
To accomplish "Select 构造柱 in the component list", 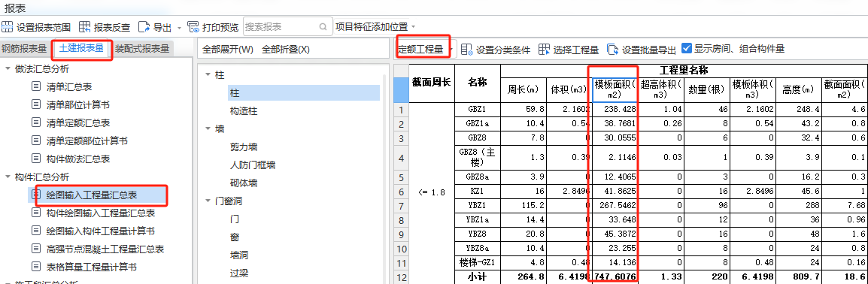I will tap(244, 111).
